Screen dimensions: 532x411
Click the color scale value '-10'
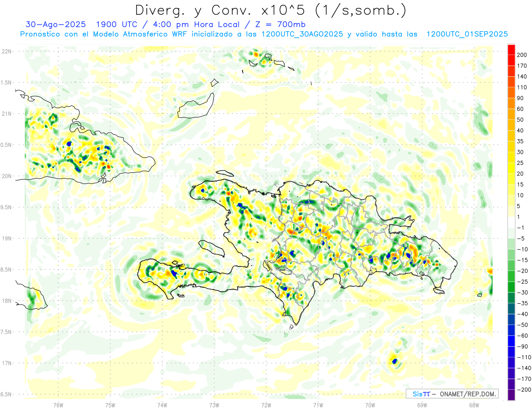tap(523, 249)
